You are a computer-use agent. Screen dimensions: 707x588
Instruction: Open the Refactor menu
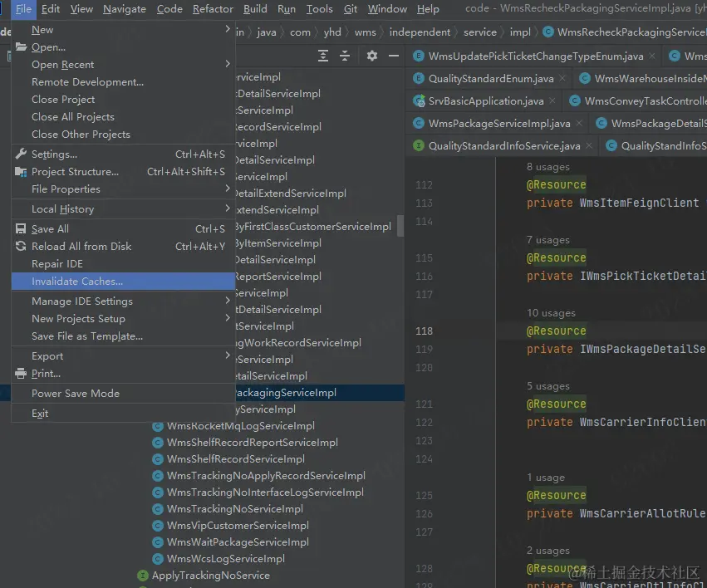[213, 9]
